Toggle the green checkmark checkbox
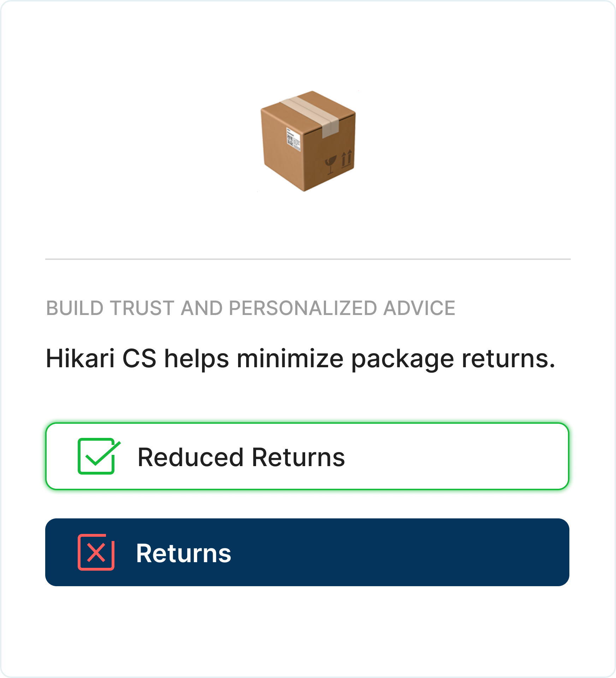616x678 pixels. coord(96,456)
